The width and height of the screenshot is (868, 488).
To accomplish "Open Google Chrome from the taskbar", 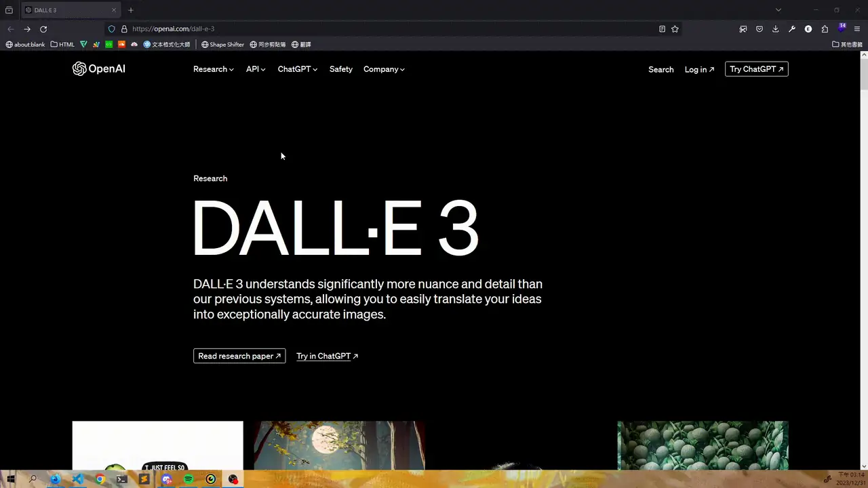I will (x=100, y=479).
